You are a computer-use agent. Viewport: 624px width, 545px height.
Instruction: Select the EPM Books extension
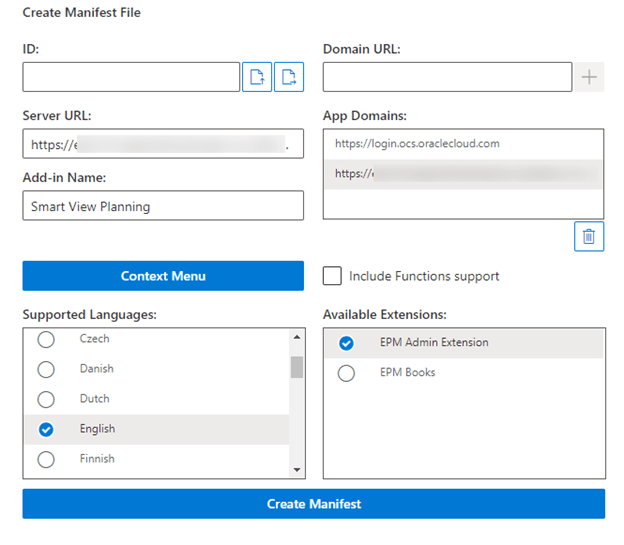point(346,373)
